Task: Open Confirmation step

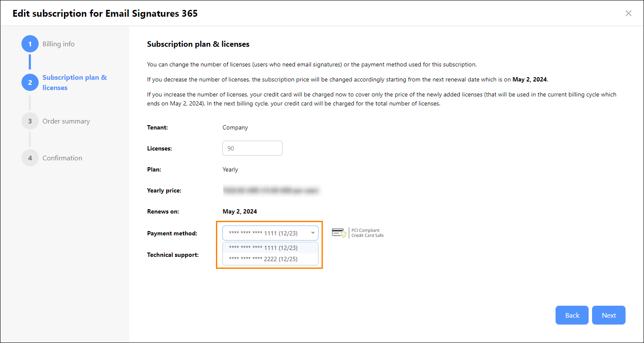Action: tap(62, 158)
